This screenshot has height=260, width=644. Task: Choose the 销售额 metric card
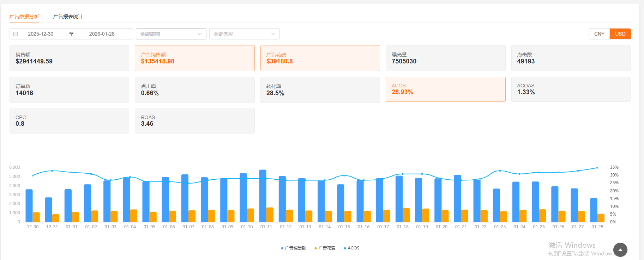click(69, 58)
